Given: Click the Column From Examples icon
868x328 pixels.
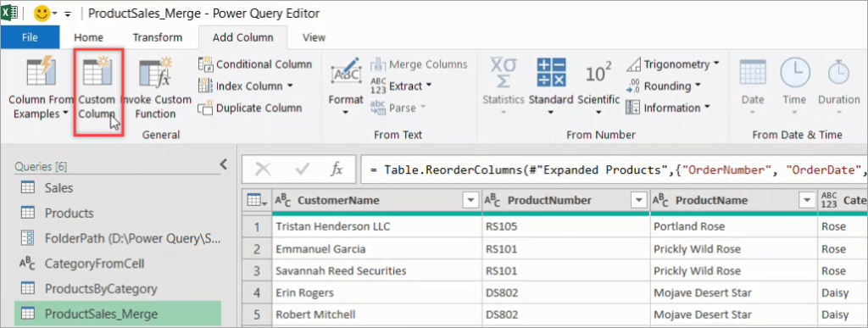Looking at the screenshot, I should [42, 73].
